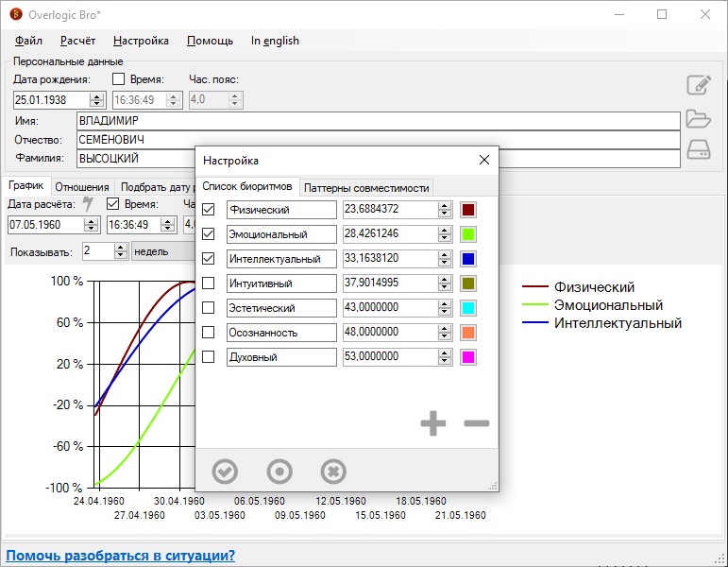
Task: Toggle the Время checkbox next to birth date
Action: [119, 79]
